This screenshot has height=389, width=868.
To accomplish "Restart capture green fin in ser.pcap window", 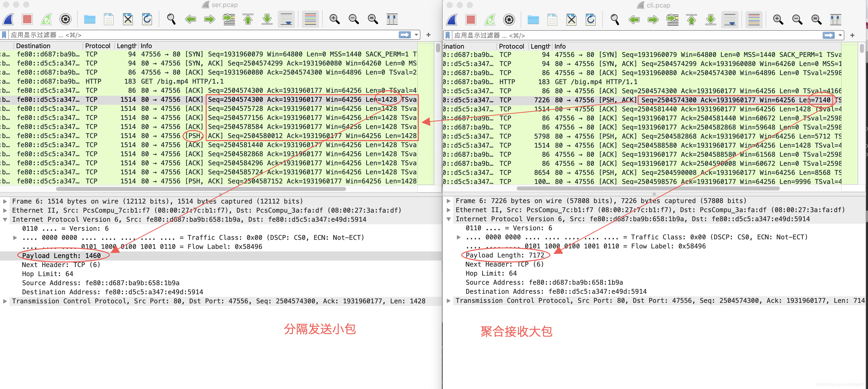I will pyautogui.click(x=46, y=19).
